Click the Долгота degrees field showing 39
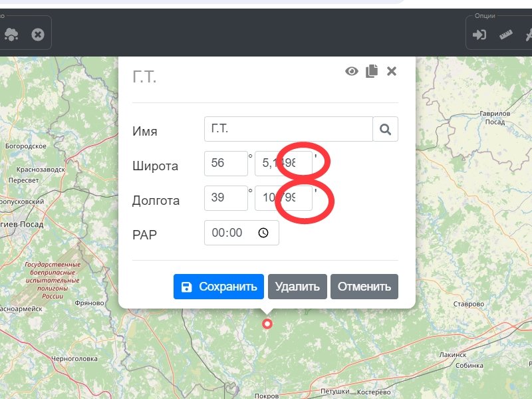 [225, 198]
